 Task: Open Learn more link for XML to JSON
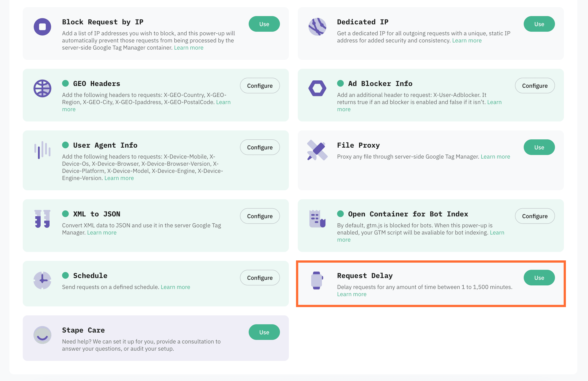[x=102, y=232]
